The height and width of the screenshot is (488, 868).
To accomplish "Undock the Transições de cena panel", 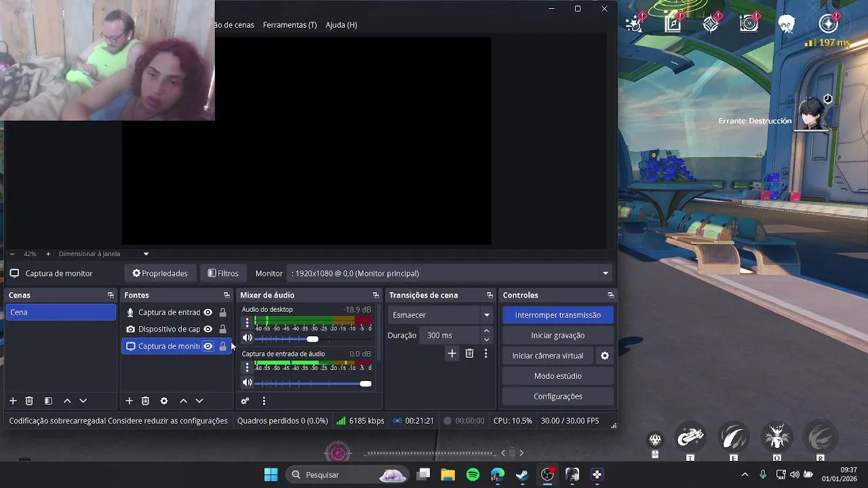I will pyautogui.click(x=490, y=296).
